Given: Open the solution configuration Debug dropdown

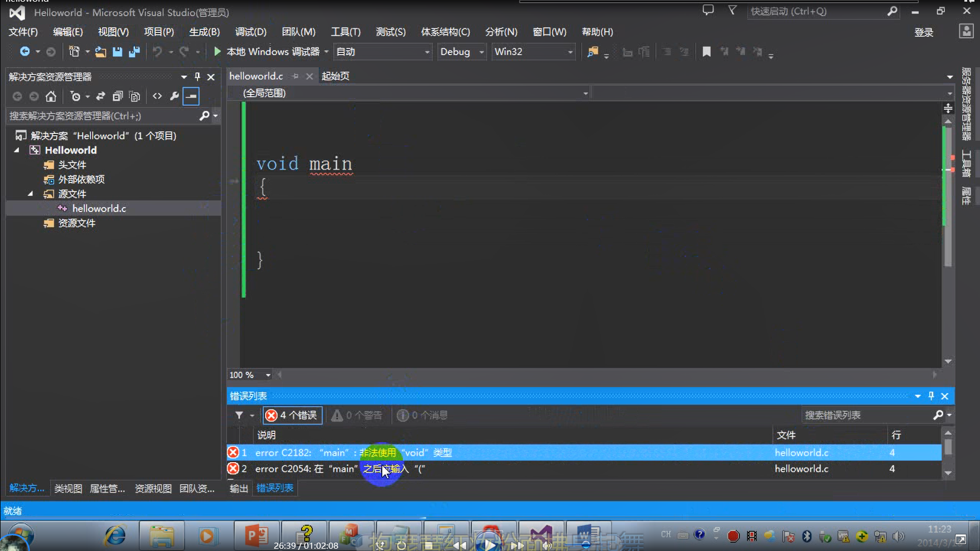Looking at the screenshot, I should pyautogui.click(x=461, y=52).
